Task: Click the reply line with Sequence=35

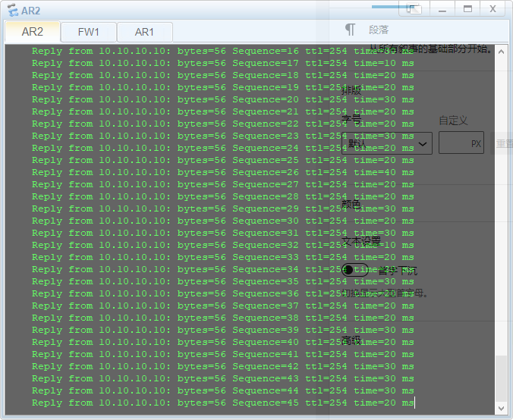Action: (x=222, y=282)
